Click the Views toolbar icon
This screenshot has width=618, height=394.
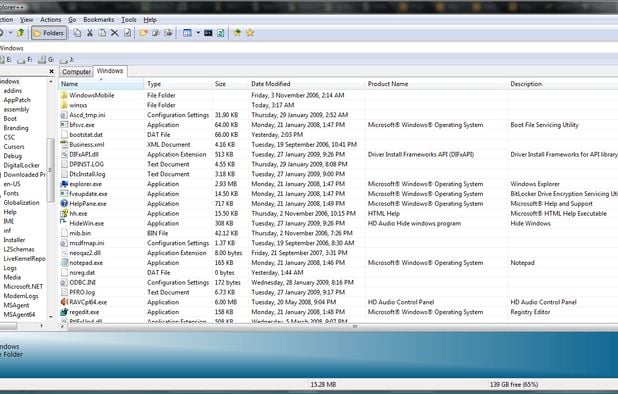tap(187, 33)
